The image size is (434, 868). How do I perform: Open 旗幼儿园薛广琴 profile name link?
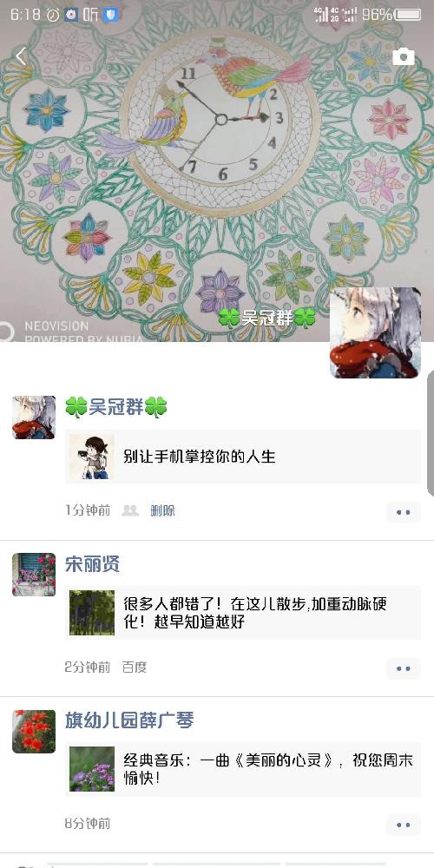pos(129,720)
